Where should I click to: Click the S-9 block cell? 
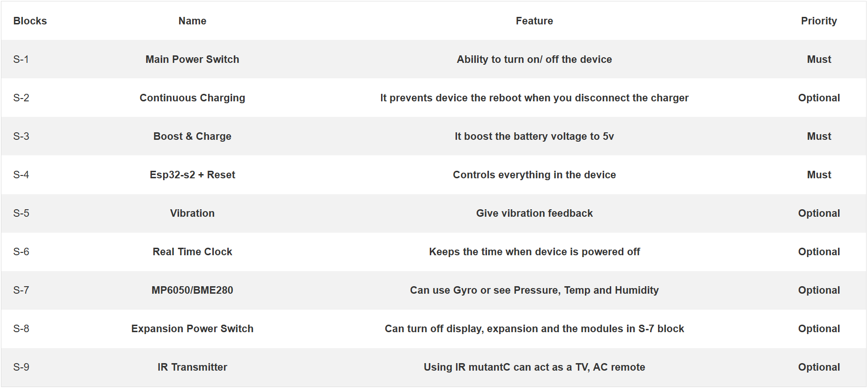pos(21,367)
